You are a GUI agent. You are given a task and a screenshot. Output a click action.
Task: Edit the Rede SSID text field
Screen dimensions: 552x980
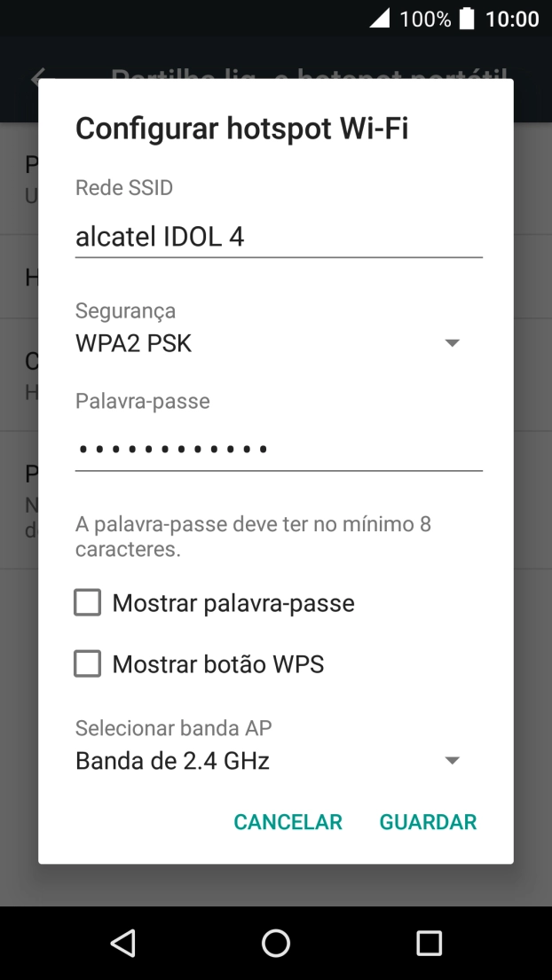coord(278,237)
